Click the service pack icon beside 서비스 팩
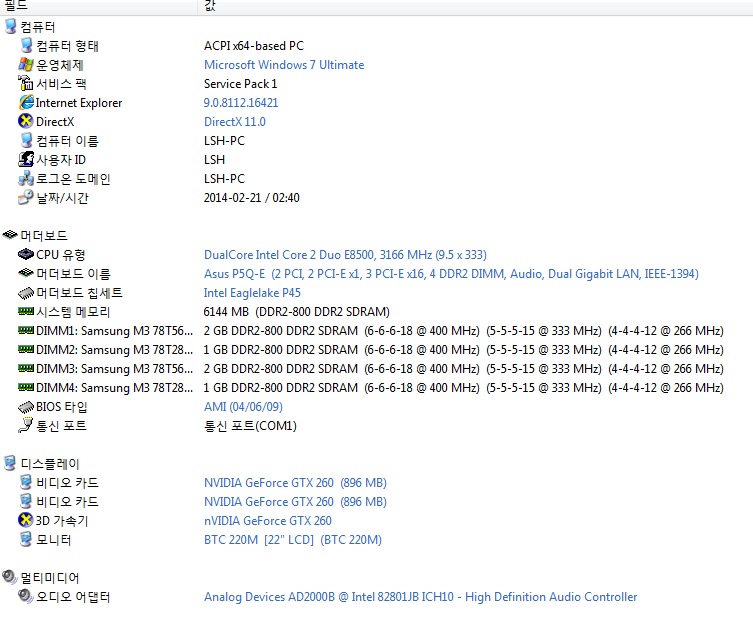Image resolution: width=753 pixels, height=622 pixels. coord(26,83)
